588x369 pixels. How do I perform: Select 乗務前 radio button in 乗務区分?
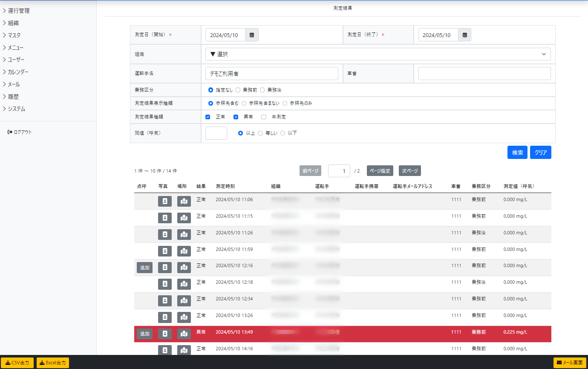(238, 90)
